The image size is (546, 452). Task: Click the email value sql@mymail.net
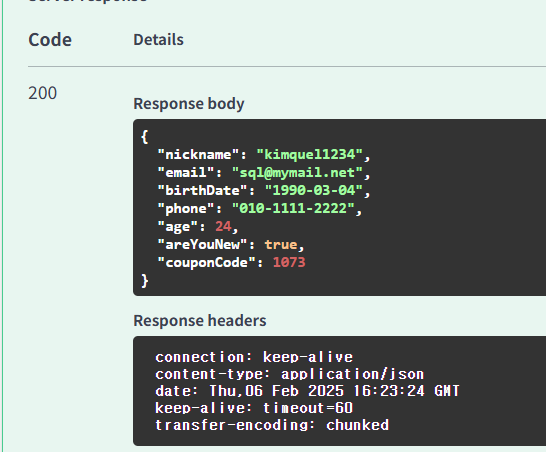(x=297, y=172)
